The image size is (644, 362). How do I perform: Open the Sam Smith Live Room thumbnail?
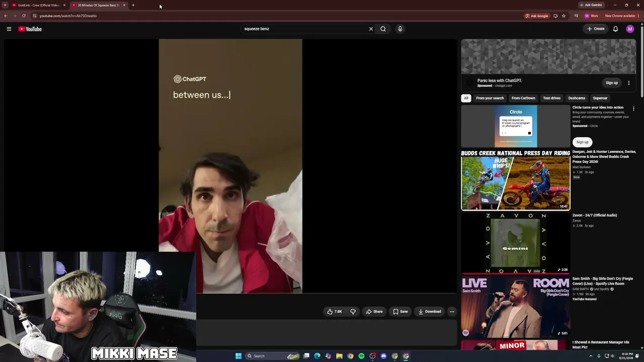coord(516,307)
